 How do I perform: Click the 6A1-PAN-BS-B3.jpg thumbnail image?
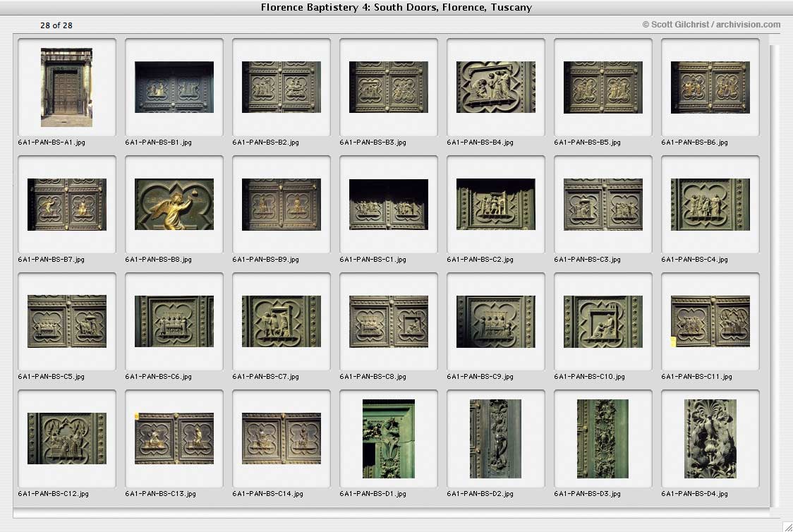point(389,87)
